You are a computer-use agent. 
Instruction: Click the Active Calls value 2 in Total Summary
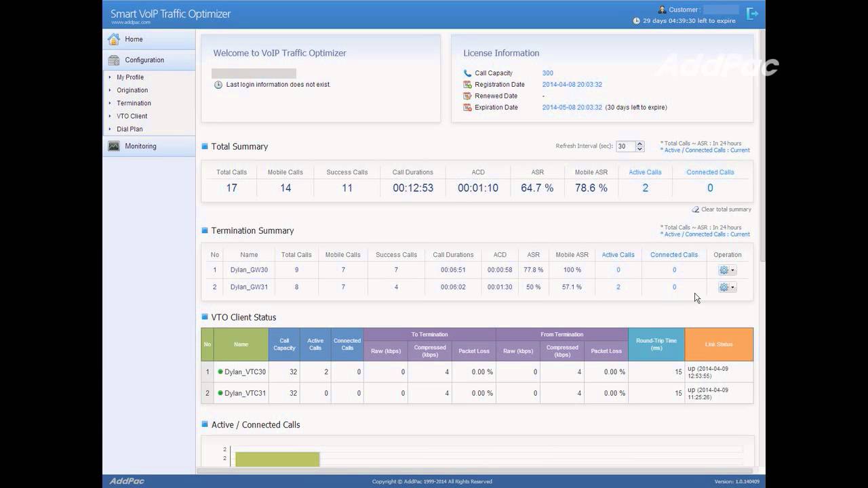(645, 188)
